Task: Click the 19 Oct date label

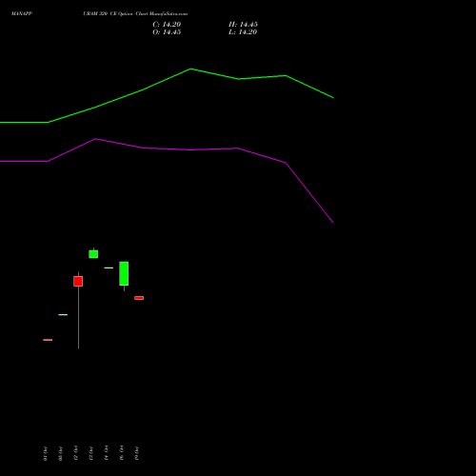Action: click(136, 453)
